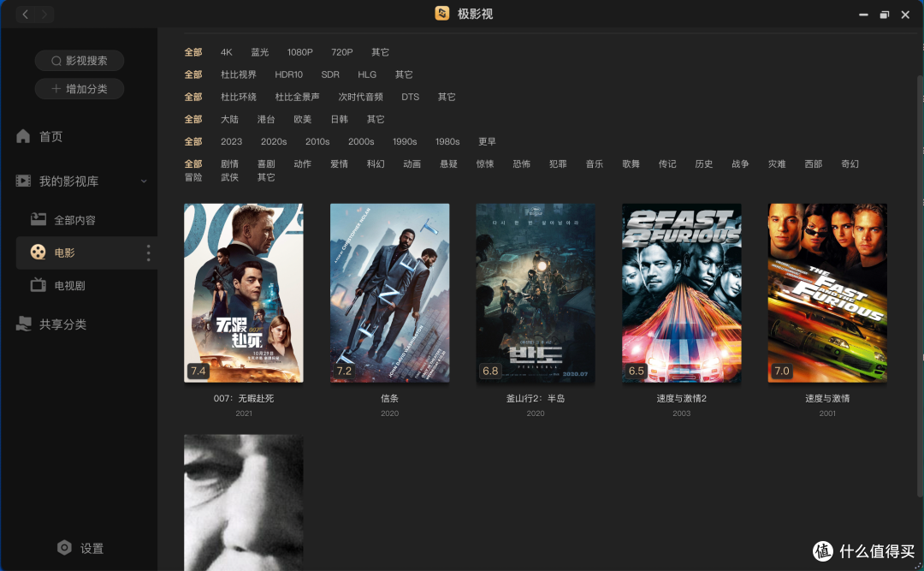Select the DTS audio filter
924x571 pixels.
point(410,97)
